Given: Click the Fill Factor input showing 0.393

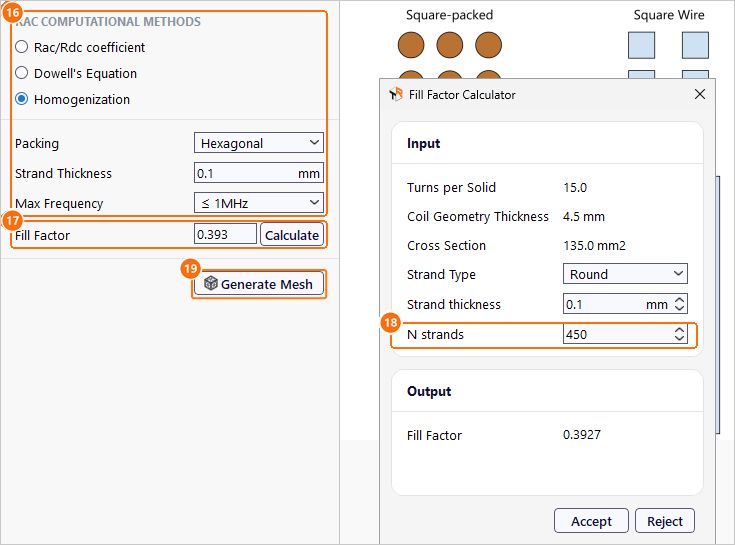Looking at the screenshot, I should [x=225, y=234].
